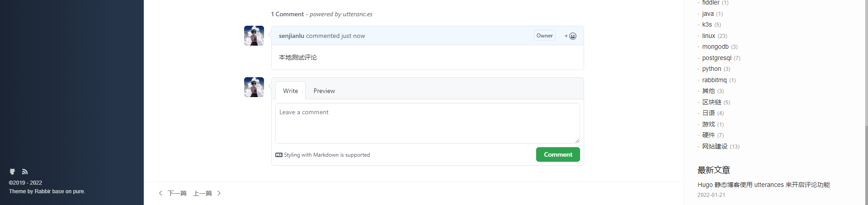Add emoji reaction to senjianlu's comment
868x205 pixels.
click(x=570, y=36)
